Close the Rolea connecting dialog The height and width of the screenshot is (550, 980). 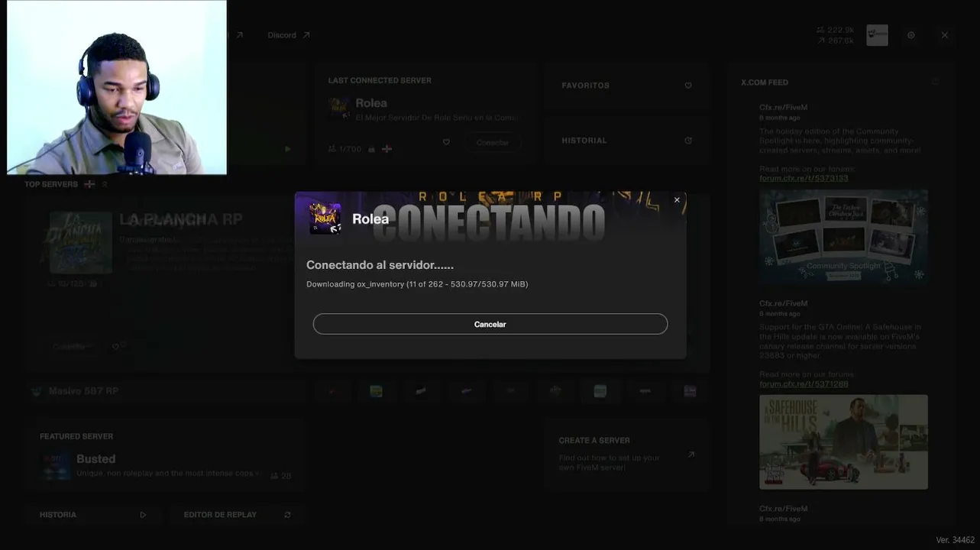tap(677, 200)
